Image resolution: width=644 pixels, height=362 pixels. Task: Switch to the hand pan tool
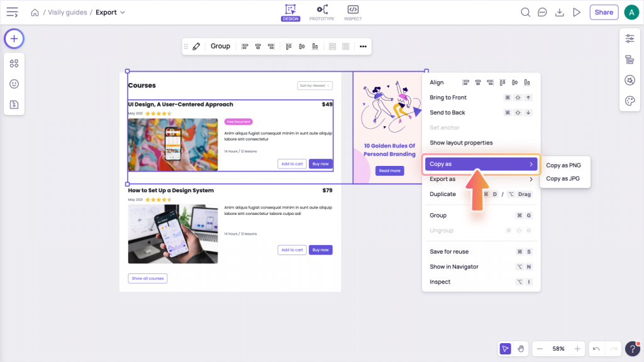521,349
